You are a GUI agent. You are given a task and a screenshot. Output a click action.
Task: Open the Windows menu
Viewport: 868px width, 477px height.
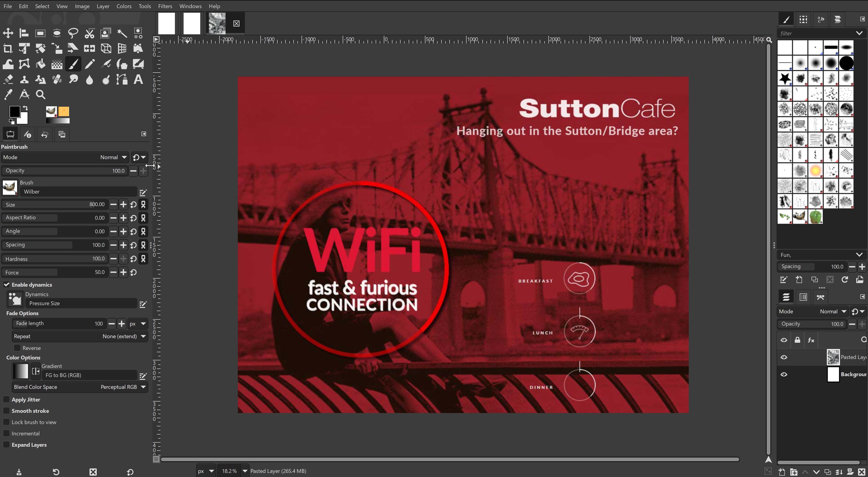coord(190,6)
